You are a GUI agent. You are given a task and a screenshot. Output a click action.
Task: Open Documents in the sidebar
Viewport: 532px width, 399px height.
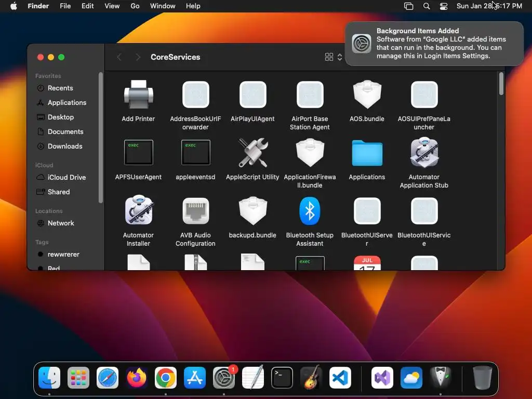click(x=65, y=131)
